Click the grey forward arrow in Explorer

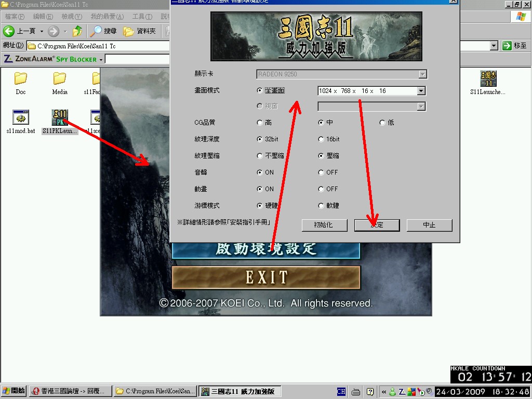(x=54, y=31)
